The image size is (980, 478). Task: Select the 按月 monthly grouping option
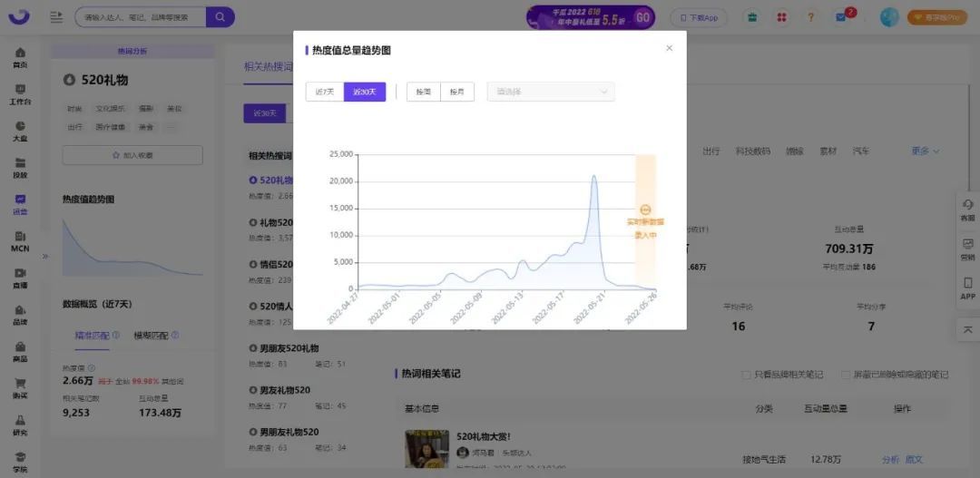point(456,92)
